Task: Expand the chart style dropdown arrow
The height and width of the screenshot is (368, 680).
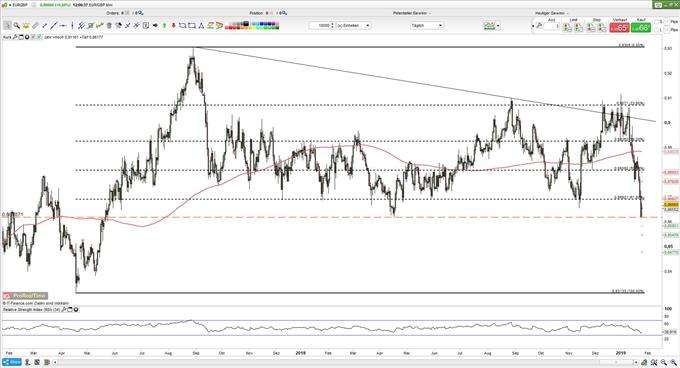Action: point(498,26)
